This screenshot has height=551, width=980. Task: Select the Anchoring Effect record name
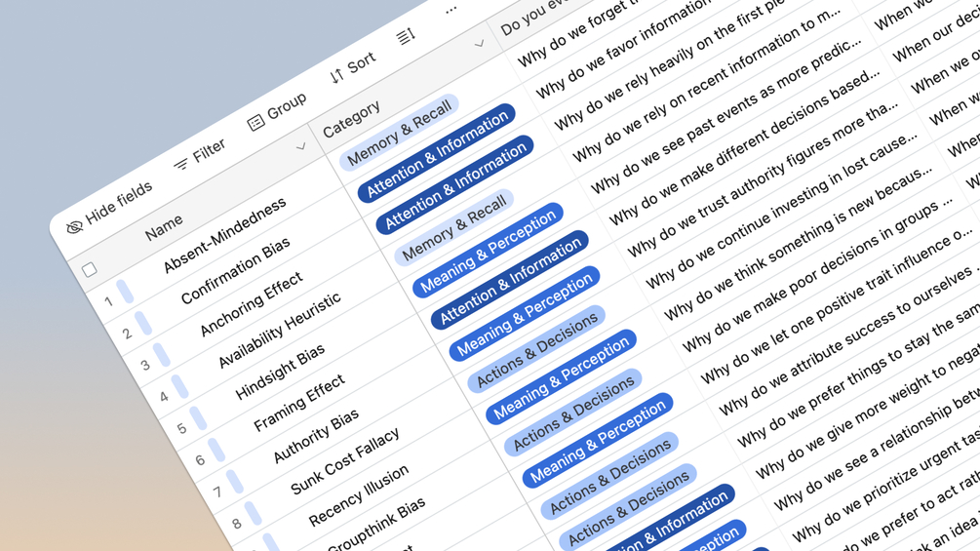pos(252,304)
